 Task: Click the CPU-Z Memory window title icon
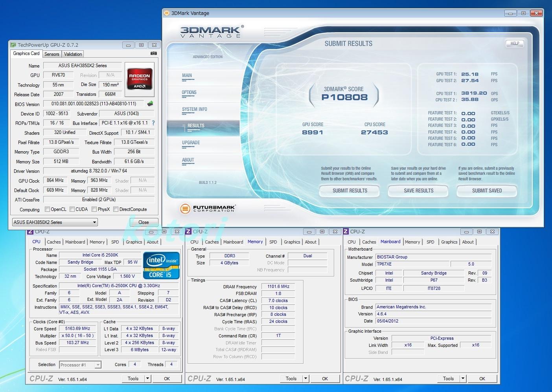pos(188,231)
